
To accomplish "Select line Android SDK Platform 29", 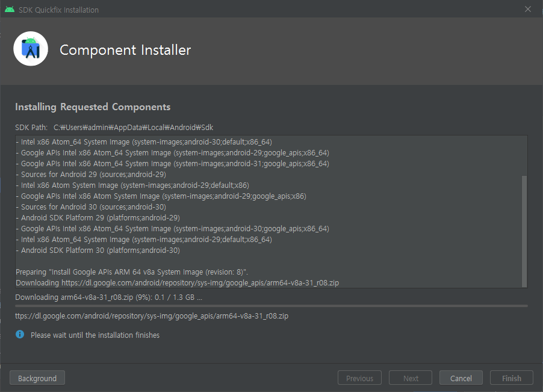I will (x=98, y=218).
